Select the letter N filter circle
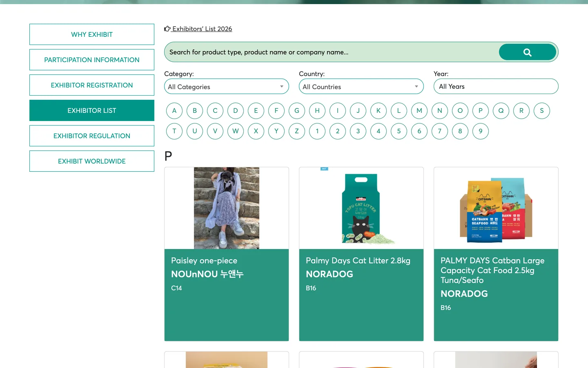This screenshot has height=368, width=588. (x=440, y=111)
